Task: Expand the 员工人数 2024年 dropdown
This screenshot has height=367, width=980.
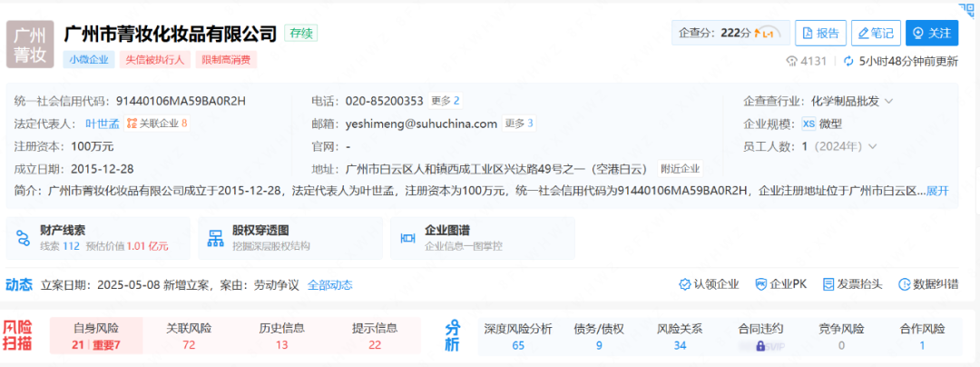Action: click(x=872, y=146)
